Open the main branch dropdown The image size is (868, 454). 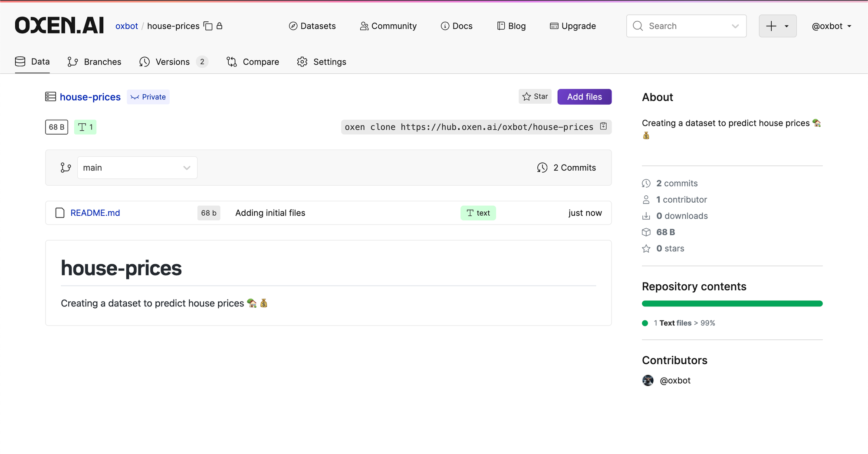(137, 168)
